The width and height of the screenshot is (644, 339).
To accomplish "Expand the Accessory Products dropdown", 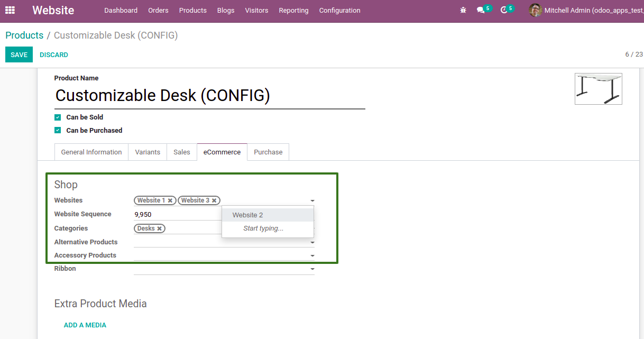I will point(312,256).
